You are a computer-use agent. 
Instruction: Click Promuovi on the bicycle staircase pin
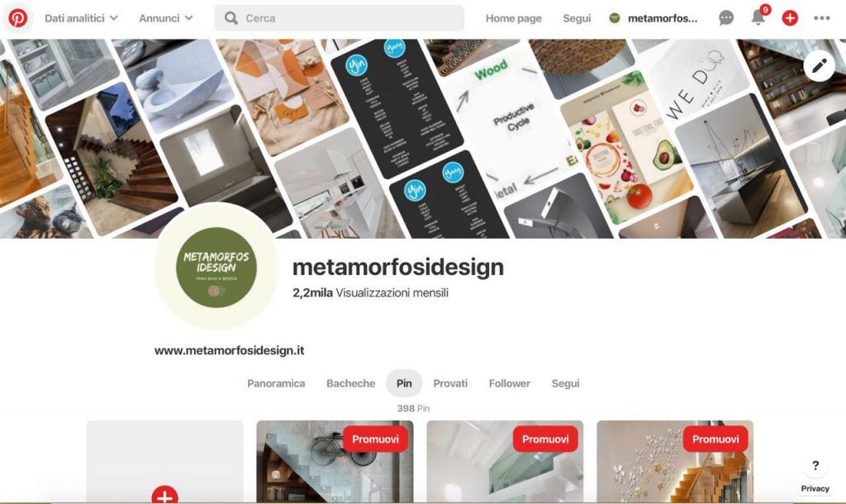(376, 440)
